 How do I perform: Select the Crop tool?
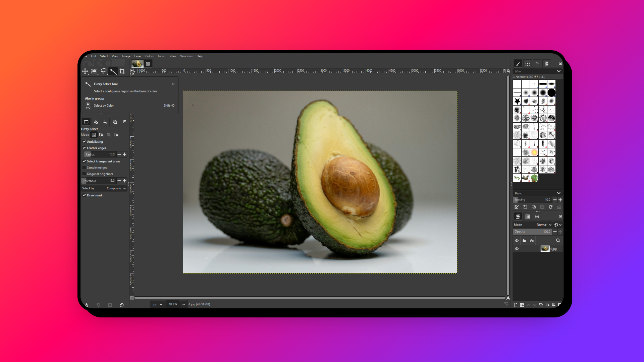coord(122,71)
